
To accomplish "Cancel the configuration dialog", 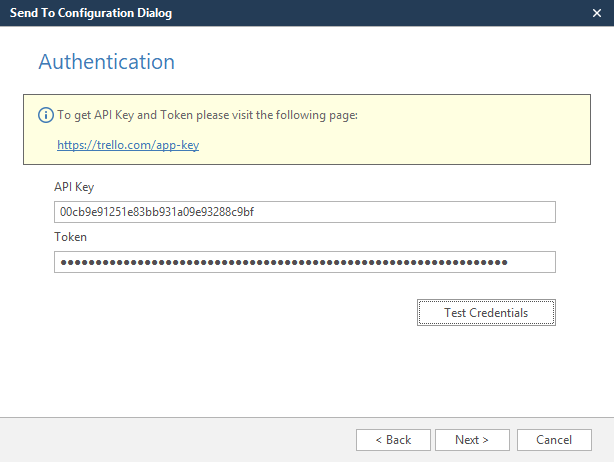I will 553,440.
